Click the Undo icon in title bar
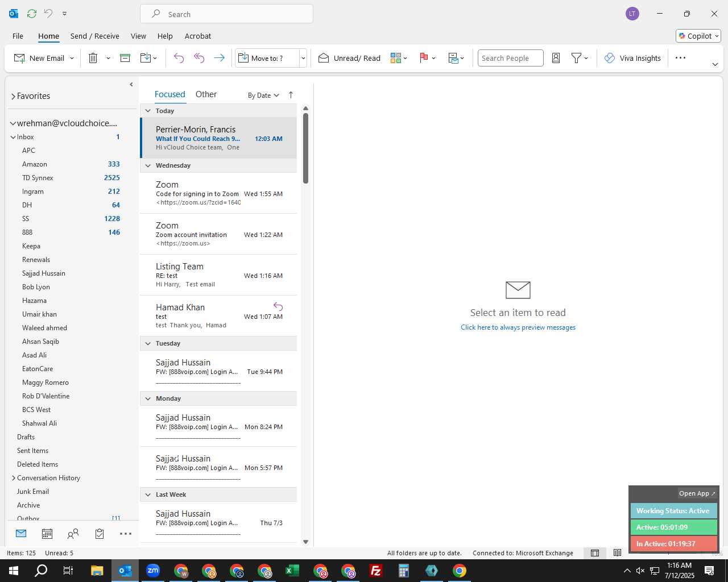728x582 pixels. coord(48,13)
